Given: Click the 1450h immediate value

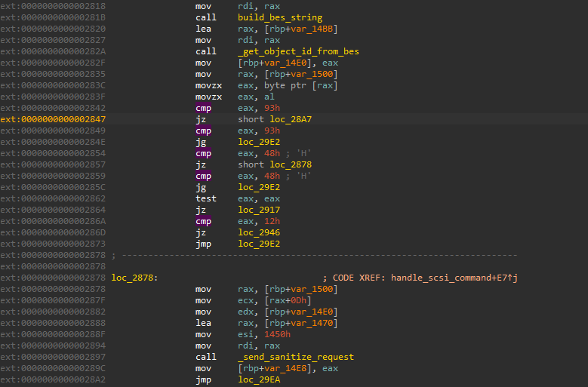Looking at the screenshot, I should click(277, 334).
